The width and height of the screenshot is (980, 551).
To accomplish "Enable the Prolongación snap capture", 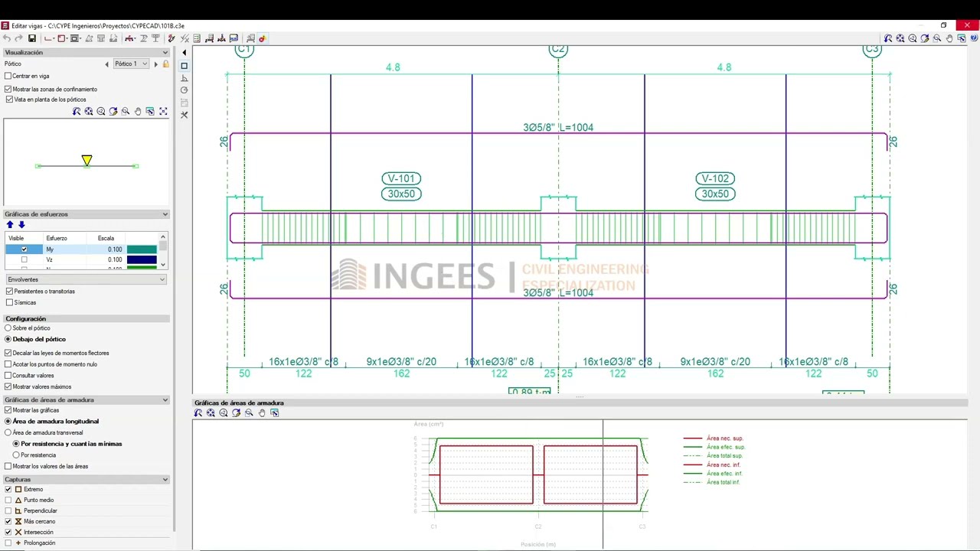I will [x=8, y=543].
